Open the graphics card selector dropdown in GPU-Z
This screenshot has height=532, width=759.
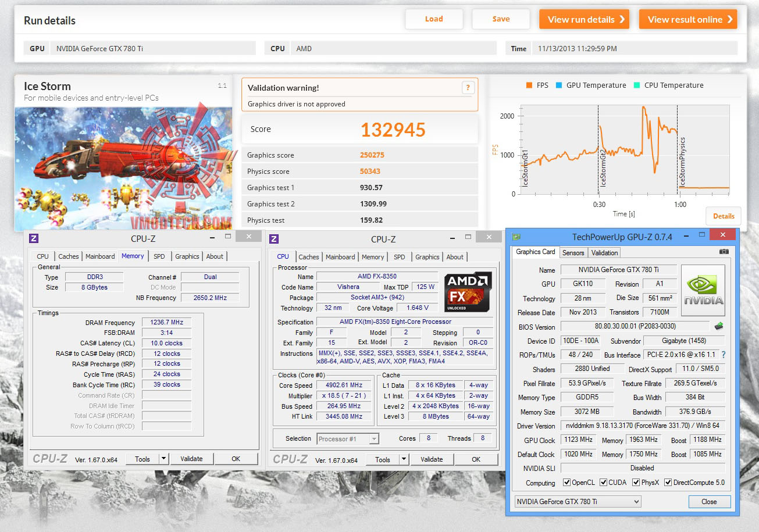coord(578,502)
